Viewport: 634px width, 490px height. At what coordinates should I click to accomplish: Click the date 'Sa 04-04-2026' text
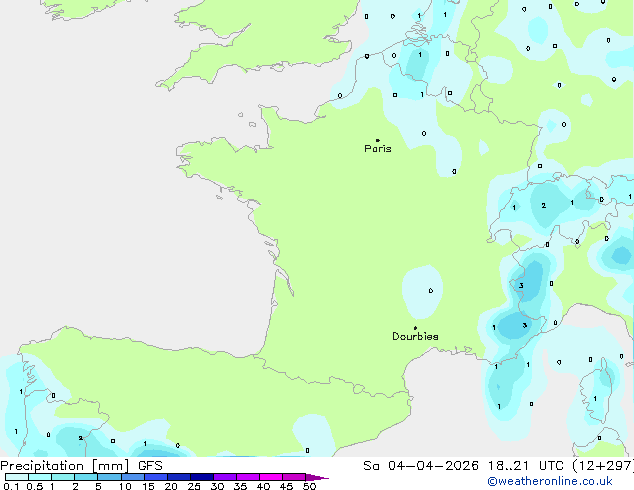pos(421,466)
